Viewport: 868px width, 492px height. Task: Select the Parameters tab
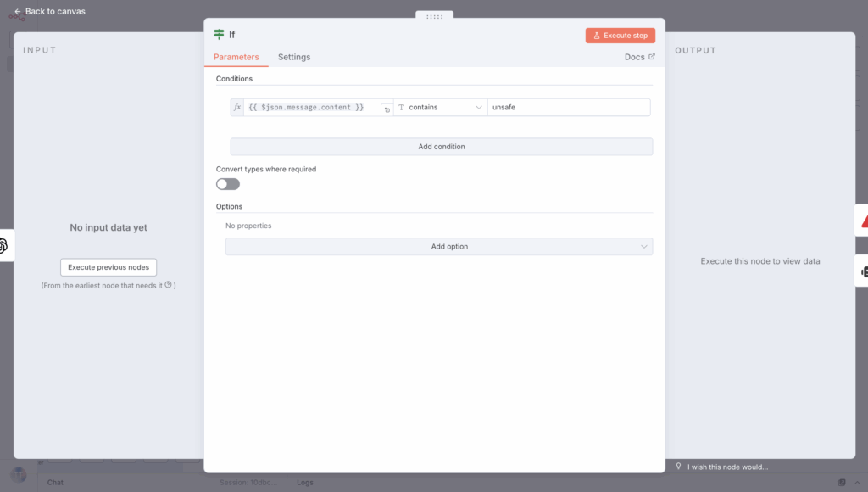coord(236,57)
